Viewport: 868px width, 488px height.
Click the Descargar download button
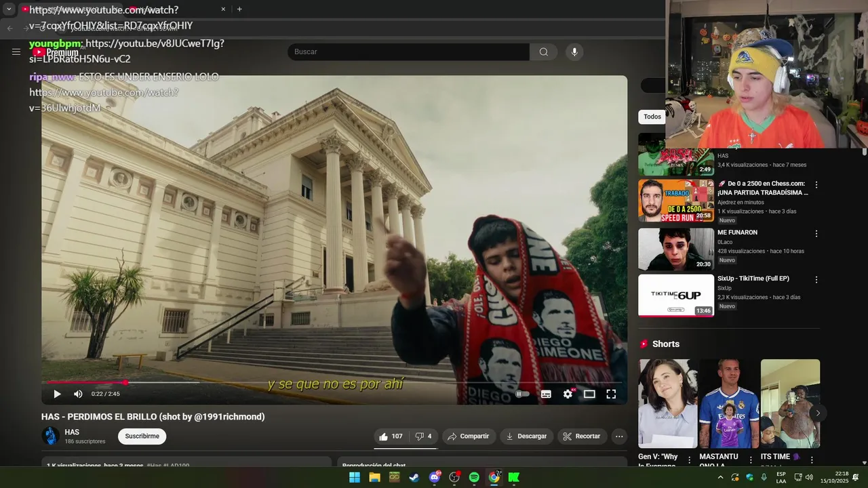click(x=526, y=436)
